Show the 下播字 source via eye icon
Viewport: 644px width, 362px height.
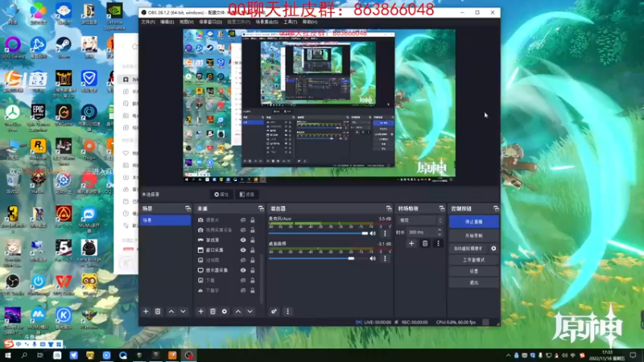coord(243,290)
